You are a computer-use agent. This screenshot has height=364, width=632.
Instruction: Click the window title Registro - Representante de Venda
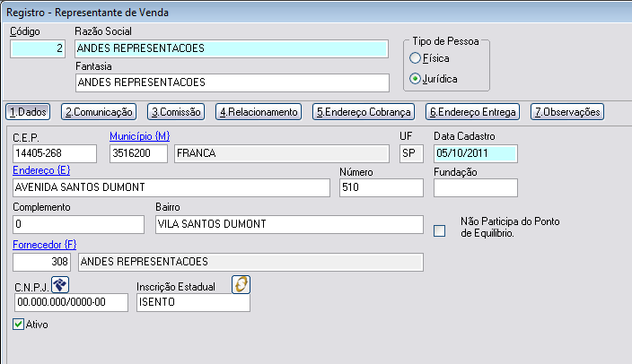pos(87,13)
